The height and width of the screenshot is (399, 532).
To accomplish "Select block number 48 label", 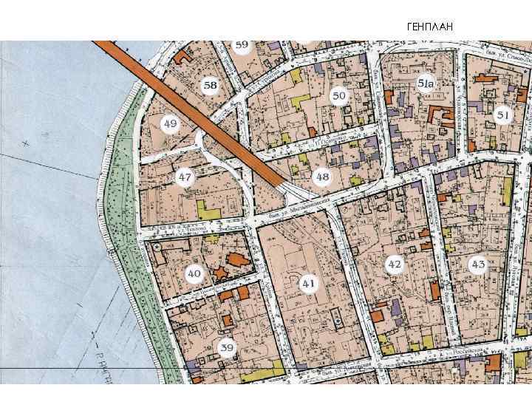I will point(322,177).
